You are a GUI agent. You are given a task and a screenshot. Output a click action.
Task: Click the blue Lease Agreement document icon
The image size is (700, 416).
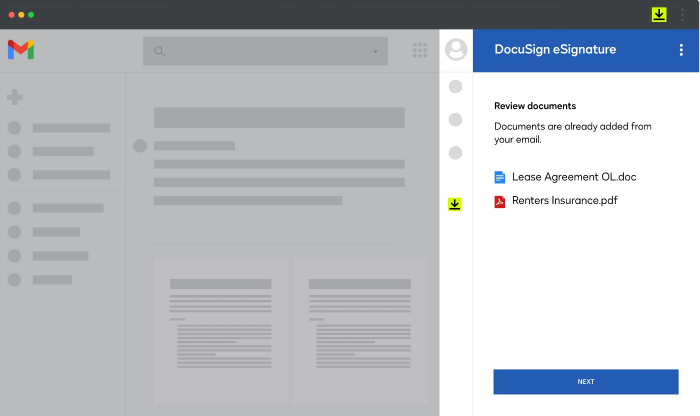coord(500,177)
